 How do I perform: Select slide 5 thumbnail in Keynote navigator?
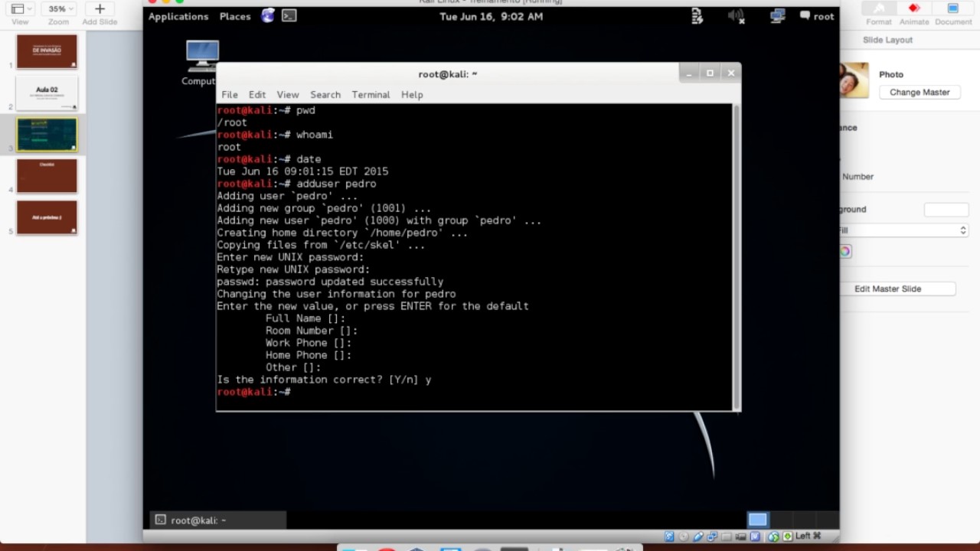(x=47, y=217)
